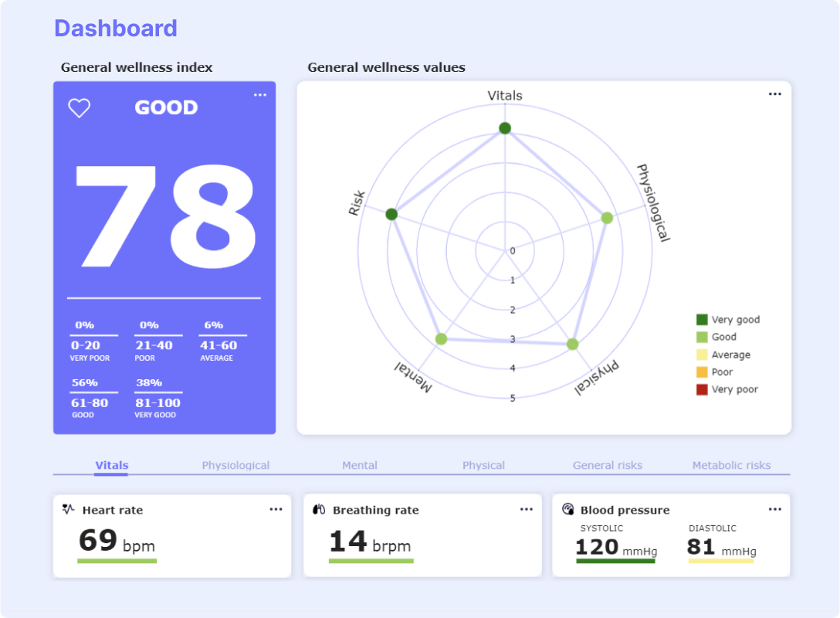
Task: Click the heart rate pulse icon
Action: (69, 509)
